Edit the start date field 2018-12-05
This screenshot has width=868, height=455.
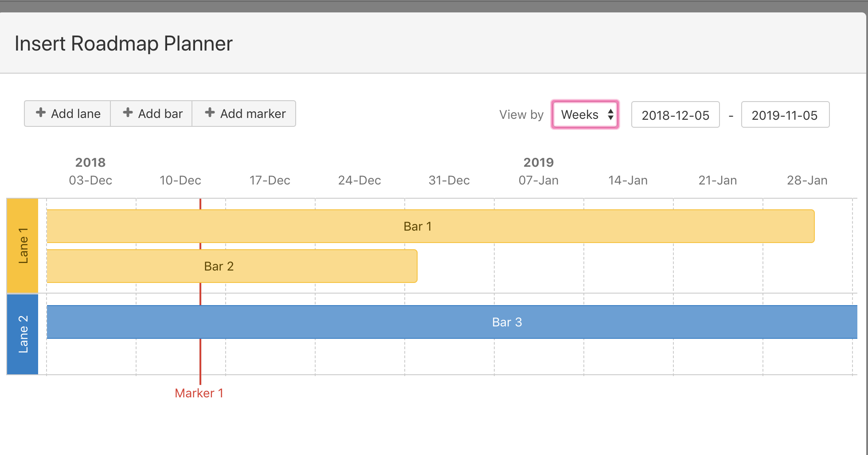point(675,115)
